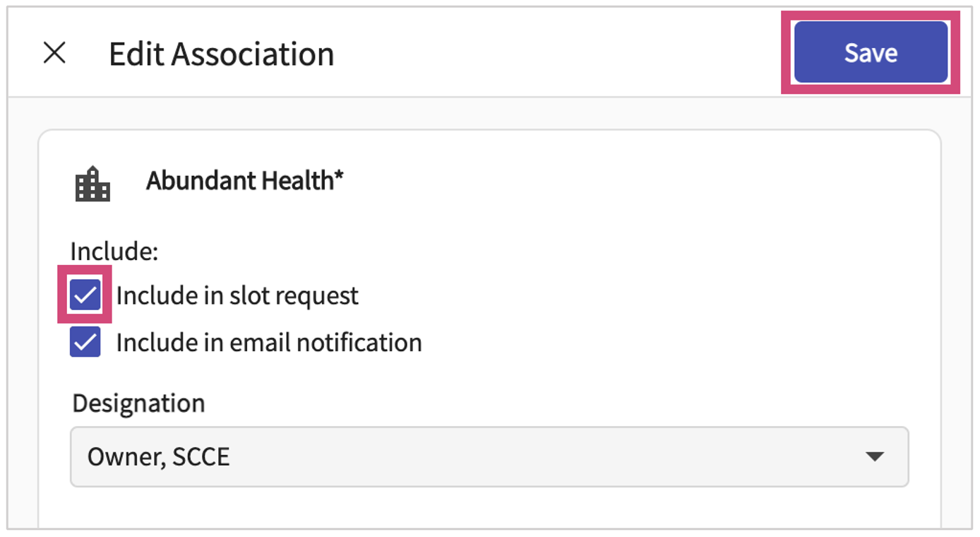Image resolution: width=980 pixels, height=537 pixels.
Task: Click gray margin left of the organization card
Action: coord(23,318)
